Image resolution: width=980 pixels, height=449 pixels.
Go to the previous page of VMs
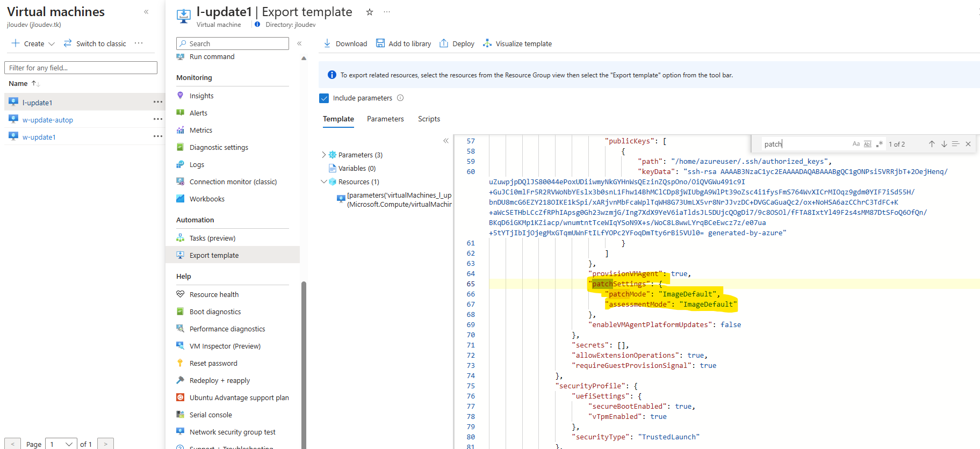pyautogui.click(x=12, y=444)
